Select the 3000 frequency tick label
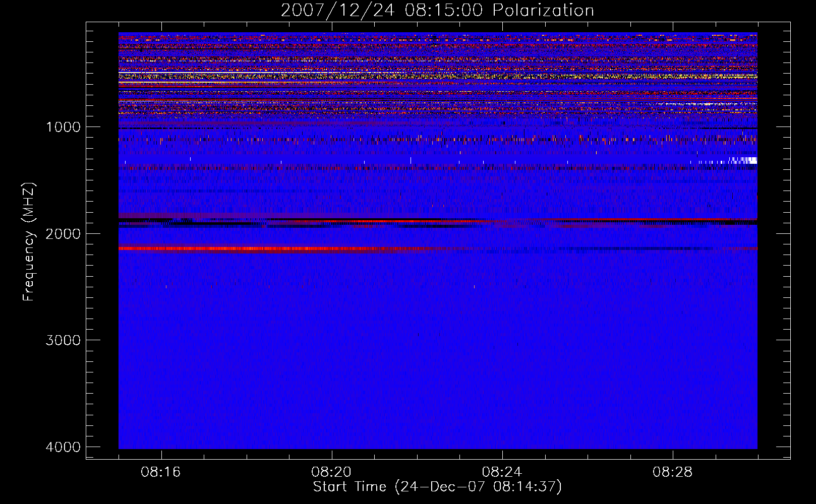Screen dimensions: 816x504 pos(63,340)
